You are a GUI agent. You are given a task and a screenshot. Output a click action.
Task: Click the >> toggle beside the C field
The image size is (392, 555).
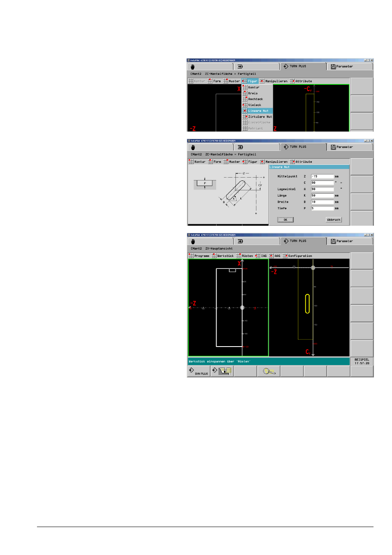[x=341, y=183]
